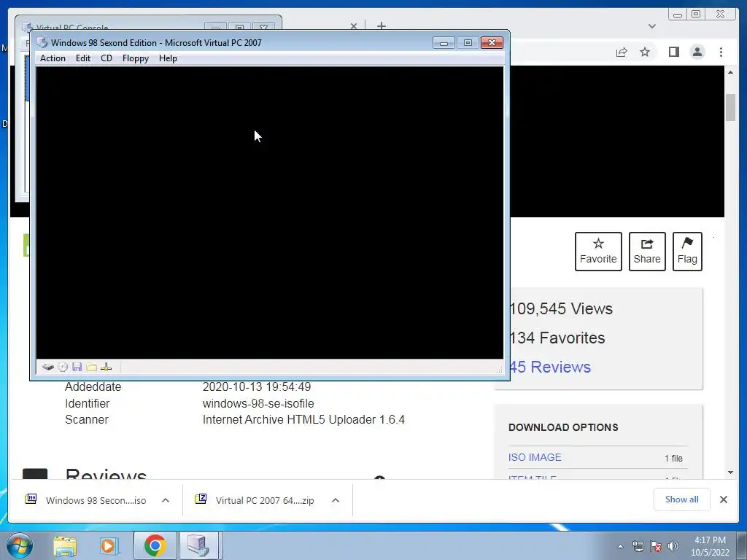Open the 45 Reviews link
This screenshot has height=560, width=747.
coord(550,367)
